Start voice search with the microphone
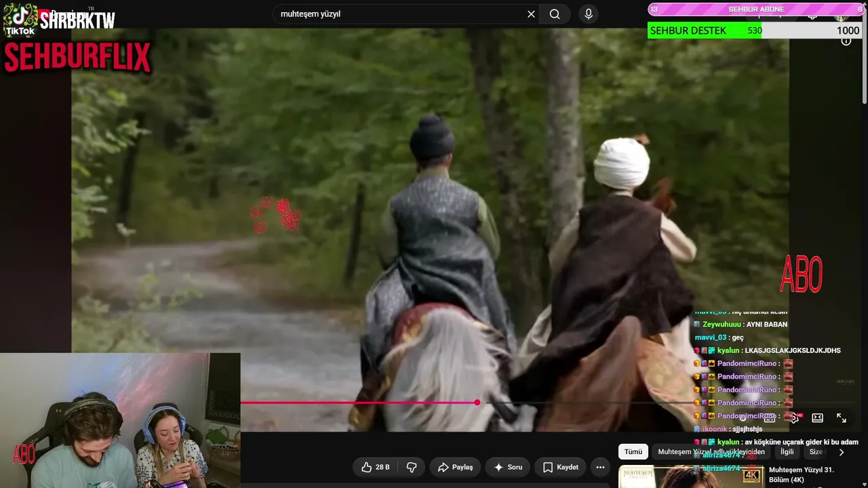The height and width of the screenshot is (488, 868). point(588,14)
